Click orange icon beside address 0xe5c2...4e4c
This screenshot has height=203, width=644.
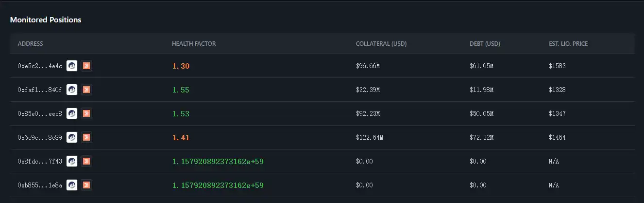pos(86,66)
